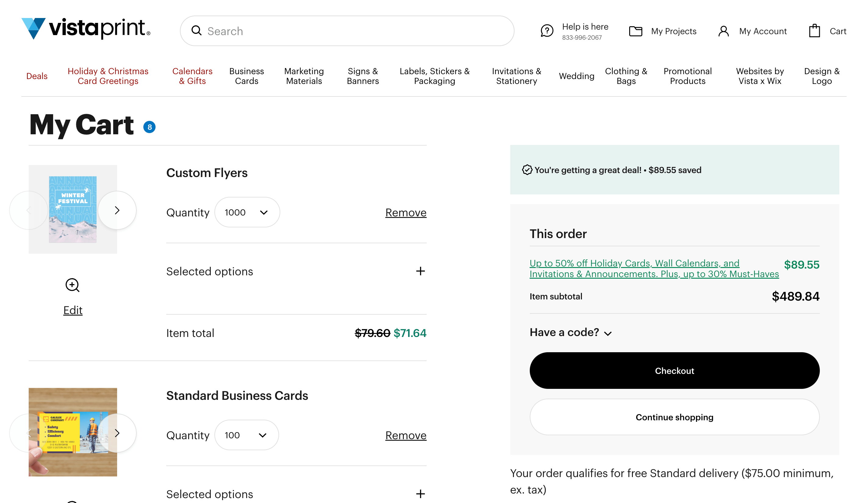Show next Custom Flyers preview image arrow
This screenshot has width=868, height=503.
point(117,210)
